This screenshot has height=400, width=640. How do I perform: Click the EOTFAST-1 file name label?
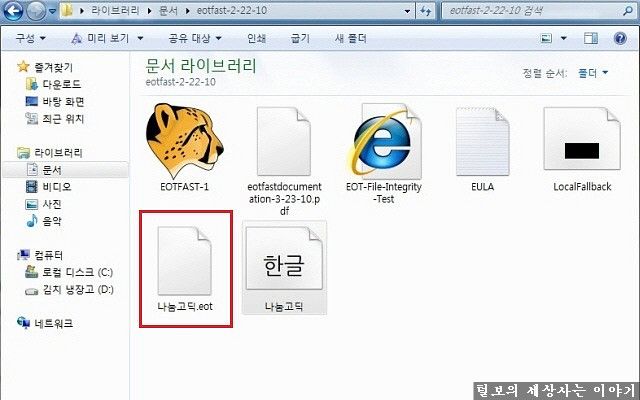point(184,187)
